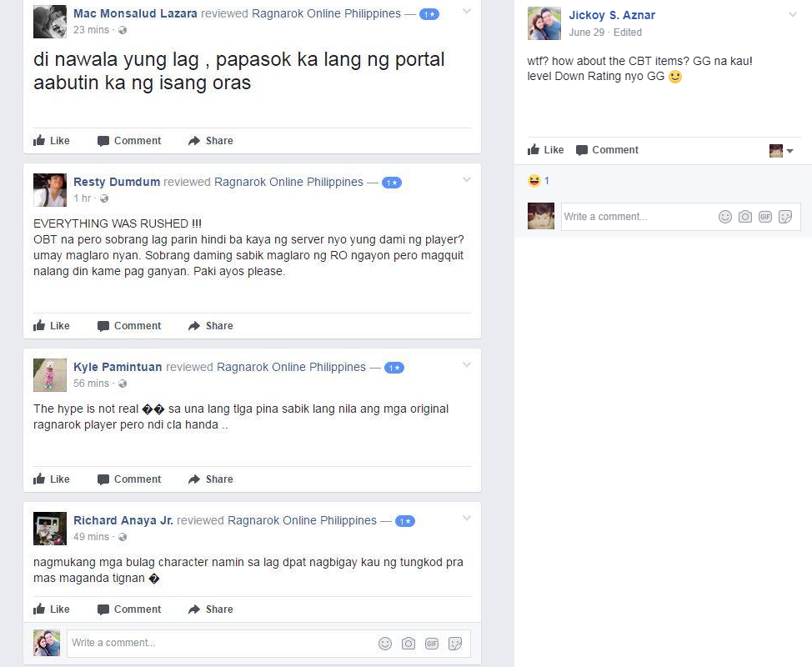Viewport: 812px width, 667px height.
Task: Click laughing reaction count on Jickoy's post
Action: 539,181
